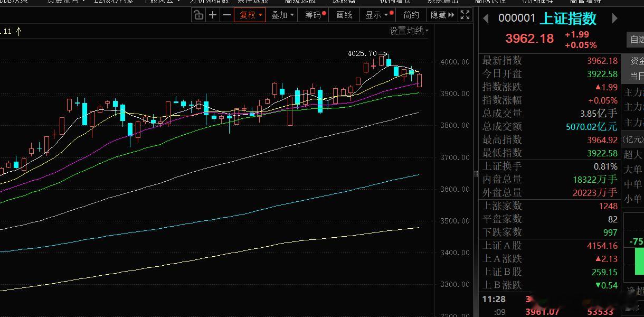Click the 最新指数 row label
The height and width of the screenshot is (317, 644).
coord(502,61)
